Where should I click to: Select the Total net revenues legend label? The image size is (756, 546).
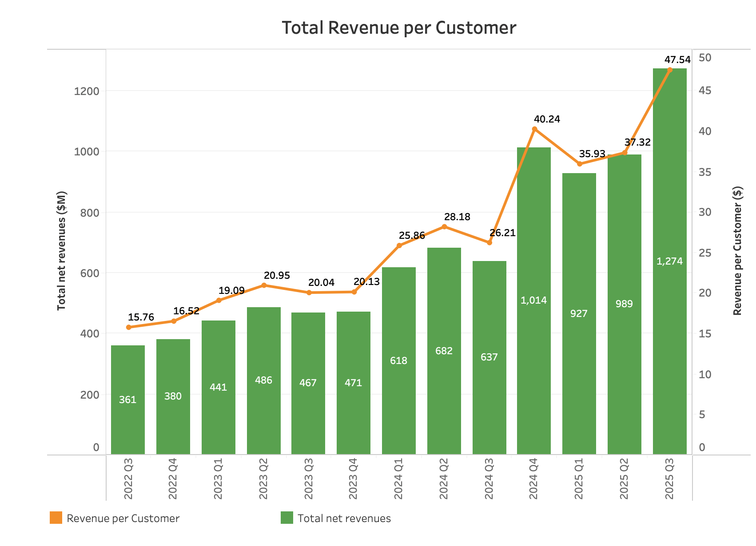coord(344,518)
